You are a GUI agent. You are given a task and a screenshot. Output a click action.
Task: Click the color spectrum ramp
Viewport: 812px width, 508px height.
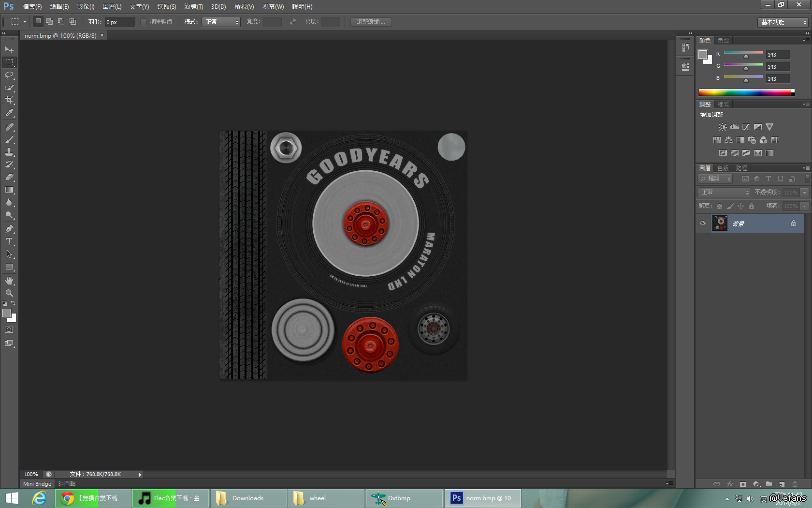tap(744, 93)
